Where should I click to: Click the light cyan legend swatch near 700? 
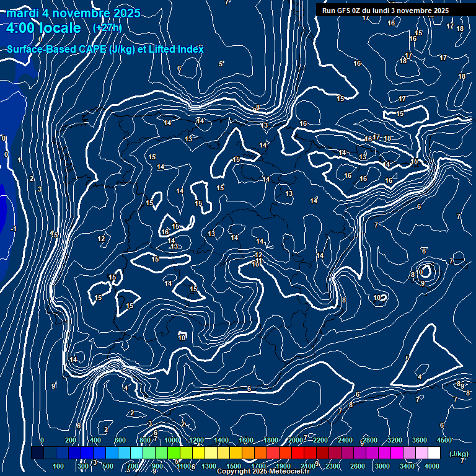[x=137, y=452]
